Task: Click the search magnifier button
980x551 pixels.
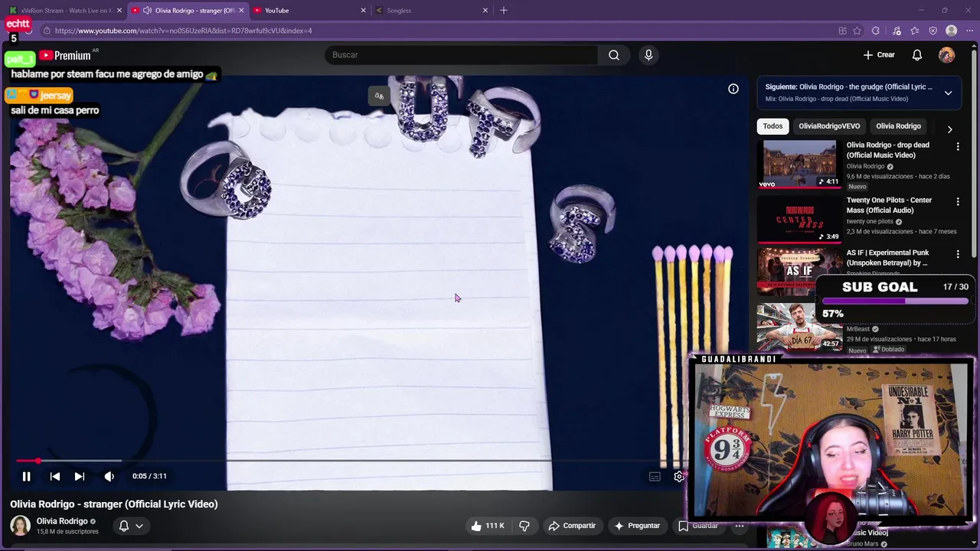Action: click(x=614, y=55)
